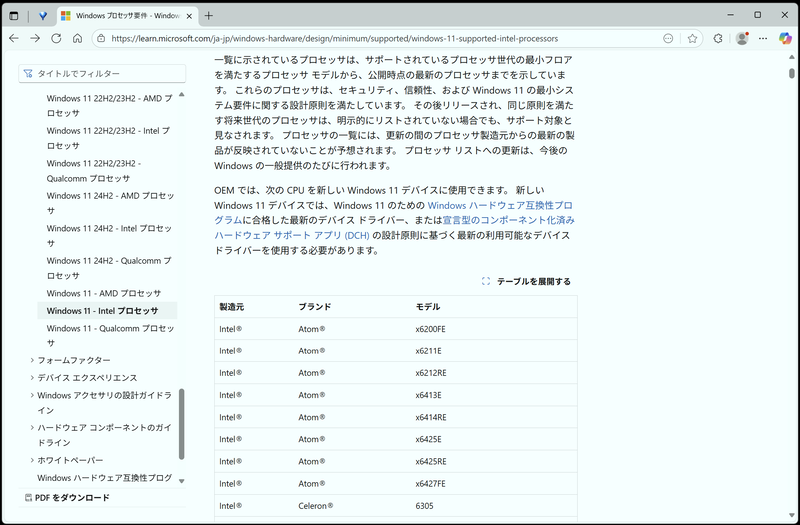Screen dimensions: 800x525
Task: Click the 製造元 column header
Action: (x=232, y=307)
